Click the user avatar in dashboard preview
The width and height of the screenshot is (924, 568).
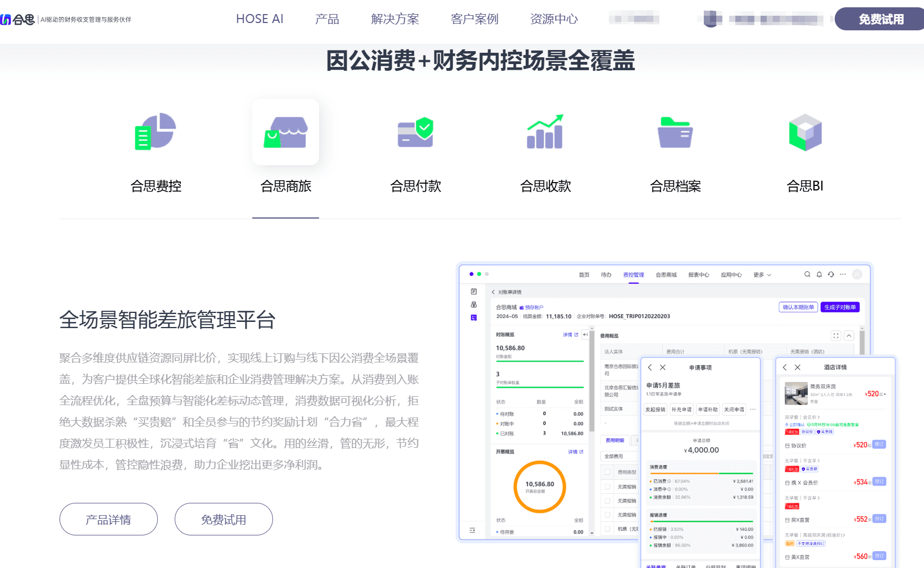click(x=857, y=274)
